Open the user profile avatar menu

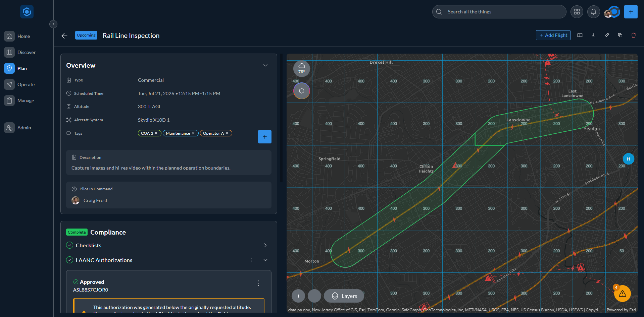[612, 12]
